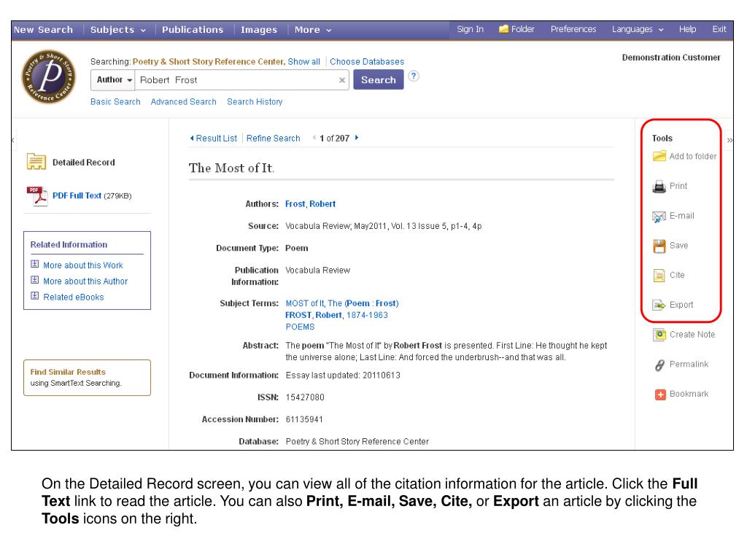Click Exit in the top bar
The image size is (747, 560).
(719, 29)
